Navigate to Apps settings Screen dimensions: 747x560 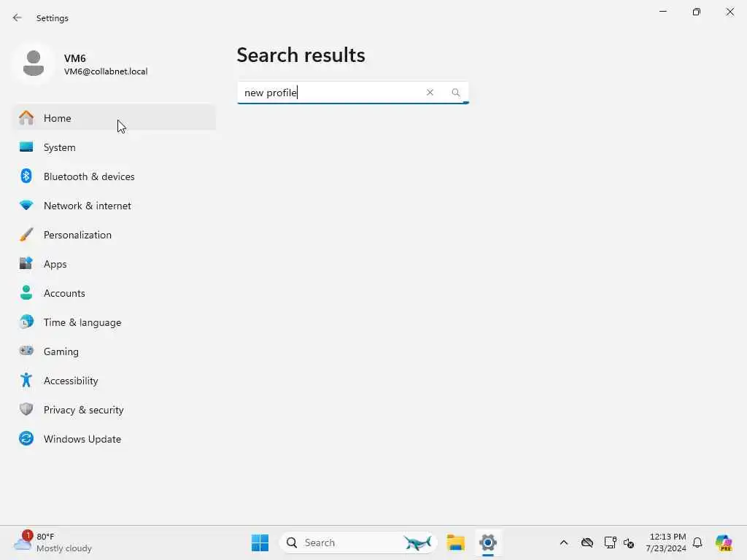[115, 264]
